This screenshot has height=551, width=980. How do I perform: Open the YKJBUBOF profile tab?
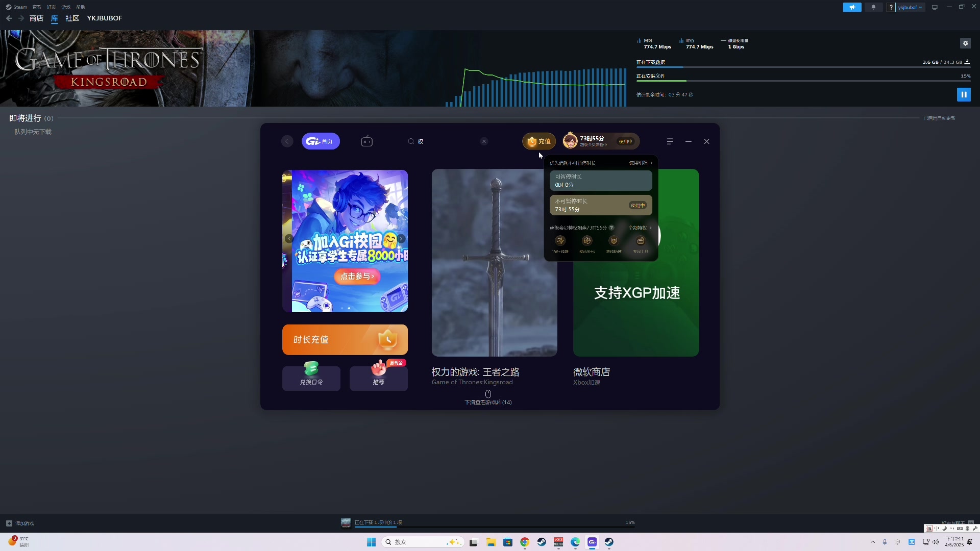105,18
